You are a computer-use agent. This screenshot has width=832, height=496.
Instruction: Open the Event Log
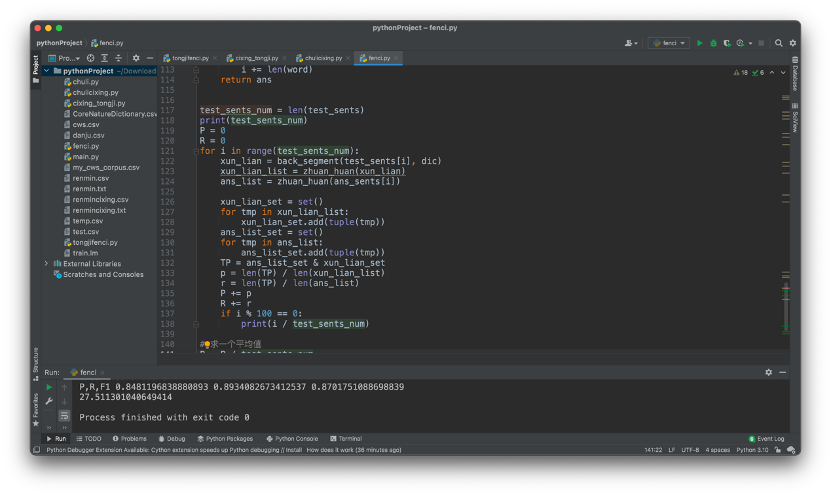(766, 439)
